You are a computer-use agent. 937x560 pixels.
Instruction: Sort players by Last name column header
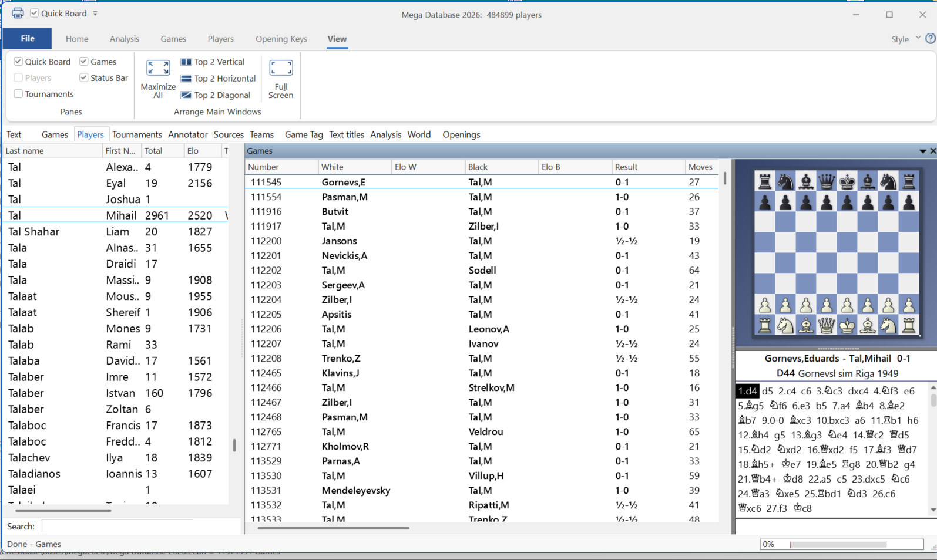click(52, 151)
